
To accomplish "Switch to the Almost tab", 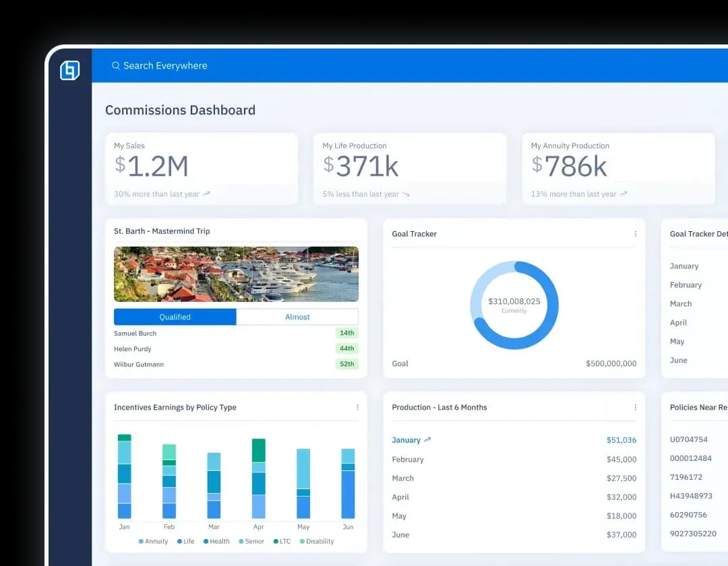I will pyautogui.click(x=297, y=317).
